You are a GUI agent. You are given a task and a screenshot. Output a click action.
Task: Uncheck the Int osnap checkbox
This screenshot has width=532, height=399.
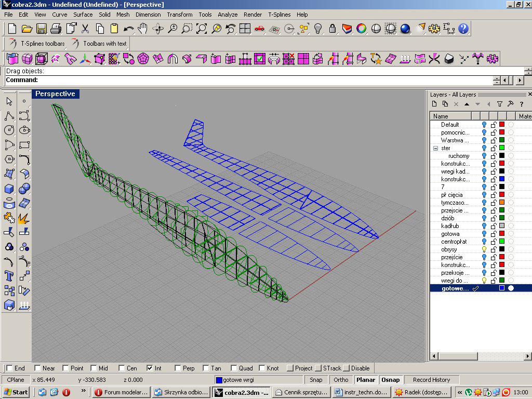point(150,368)
